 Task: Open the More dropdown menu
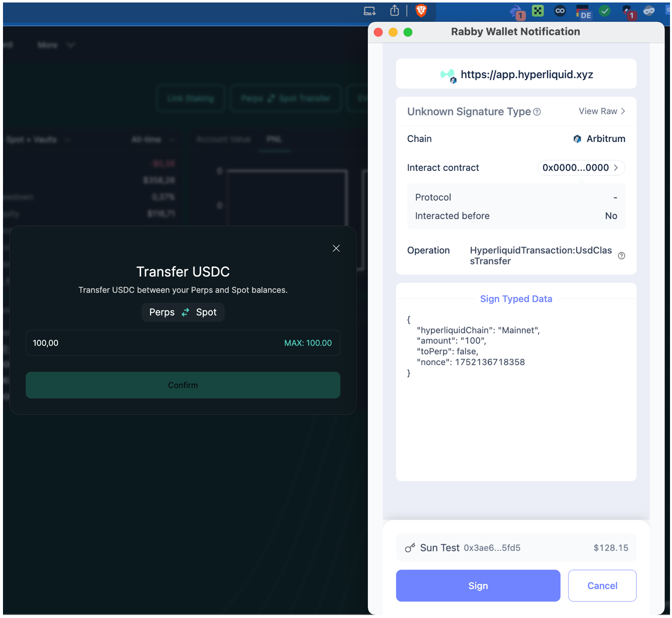(x=56, y=45)
